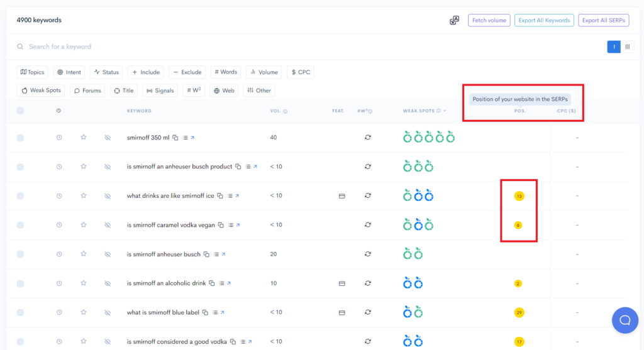Viewport: 644px width, 350px height.
Task: Open the # W3 filter
Action: pos(194,90)
